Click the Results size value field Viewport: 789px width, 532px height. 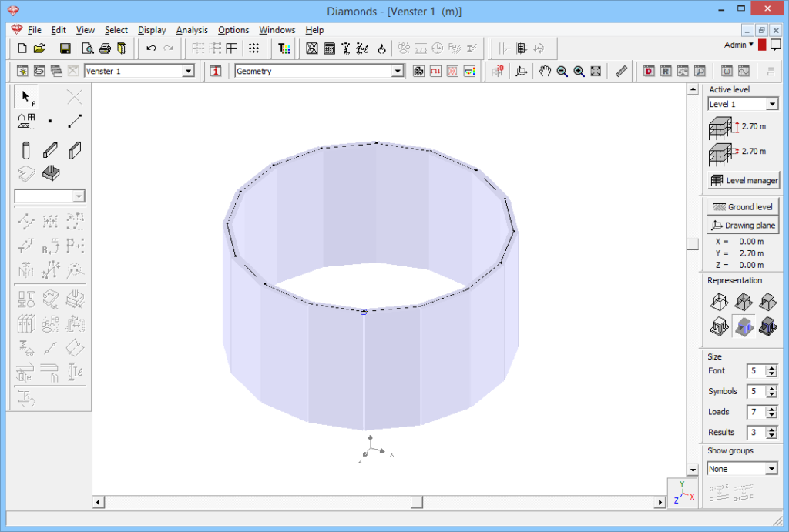(x=757, y=432)
